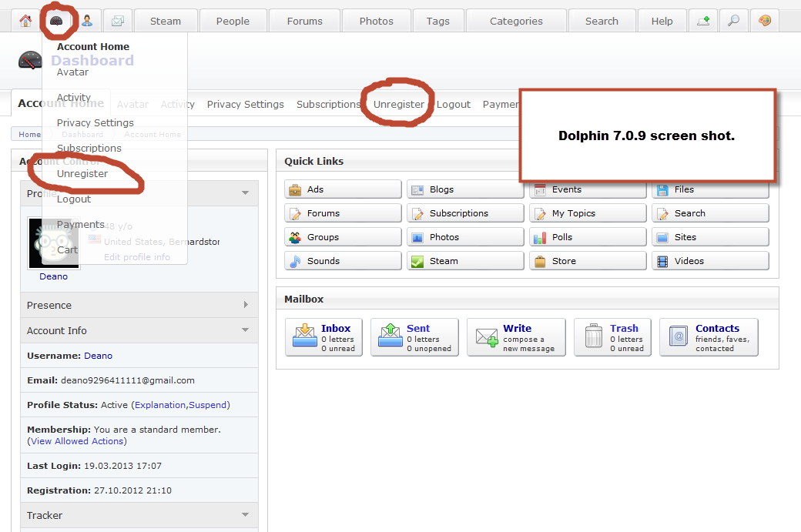Click the Write envelope icon in Mailbox
This screenshot has height=532, width=801.
coord(487,337)
